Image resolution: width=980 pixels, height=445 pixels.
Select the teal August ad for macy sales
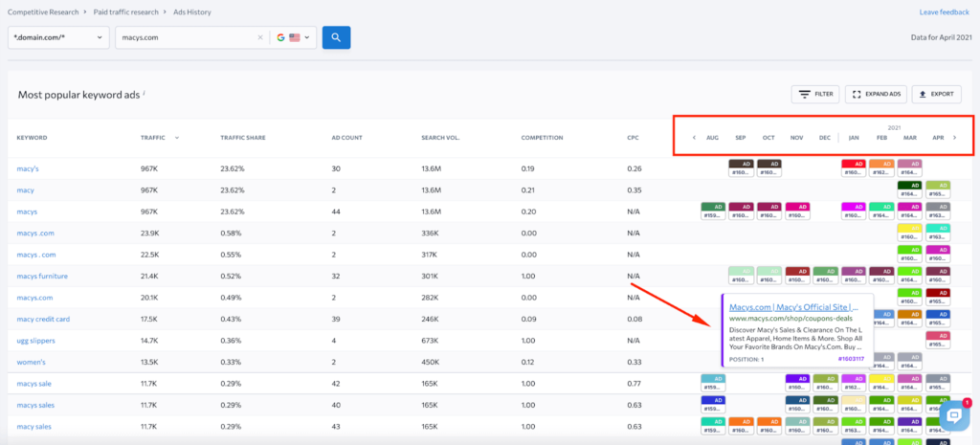(713, 426)
